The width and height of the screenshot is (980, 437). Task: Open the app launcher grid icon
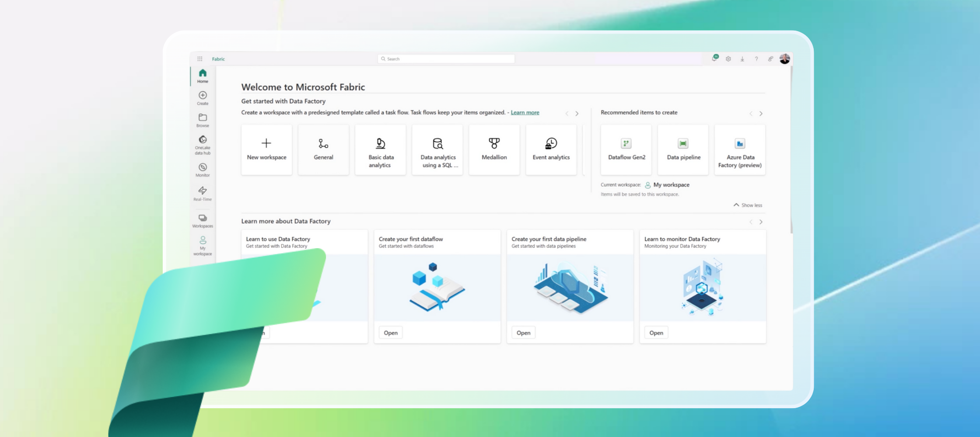coord(199,59)
